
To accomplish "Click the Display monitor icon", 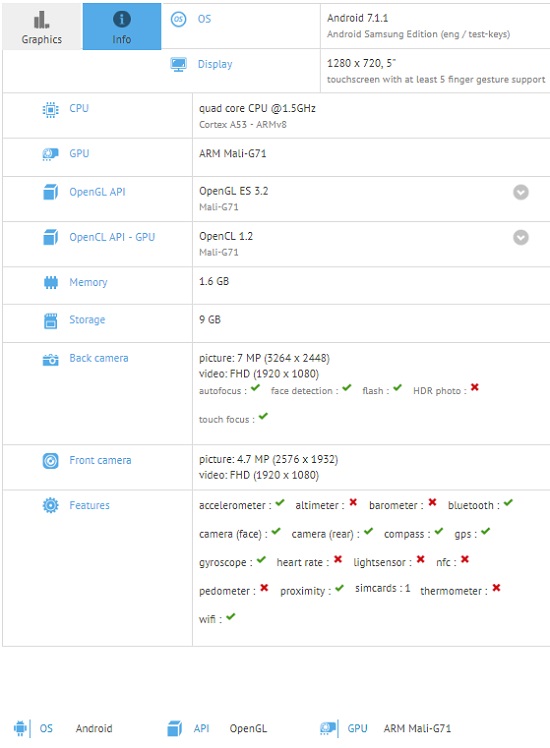I will pos(178,64).
